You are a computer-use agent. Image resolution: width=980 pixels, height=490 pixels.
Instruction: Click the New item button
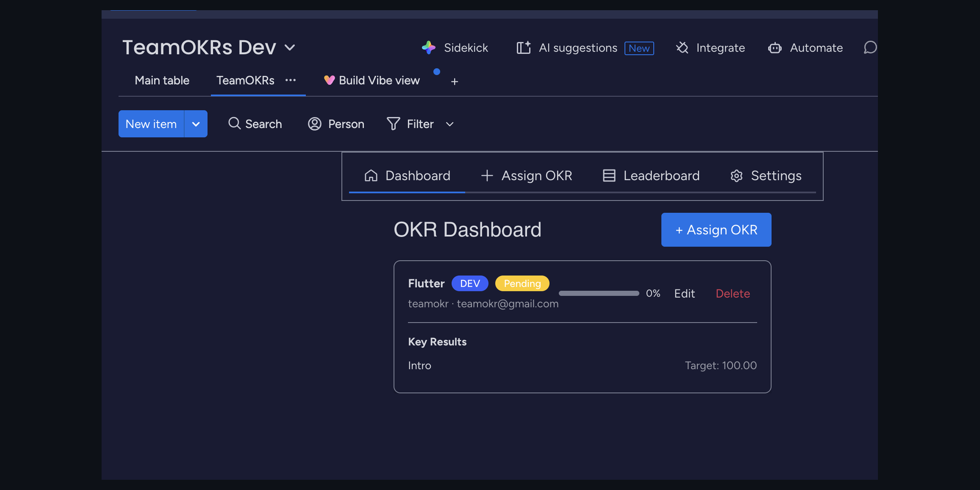click(151, 124)
